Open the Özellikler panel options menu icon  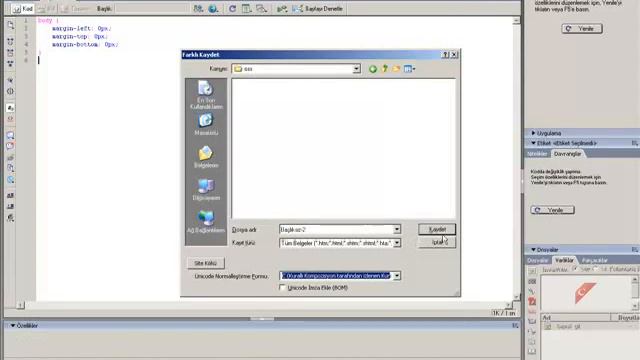coord(515,326)
